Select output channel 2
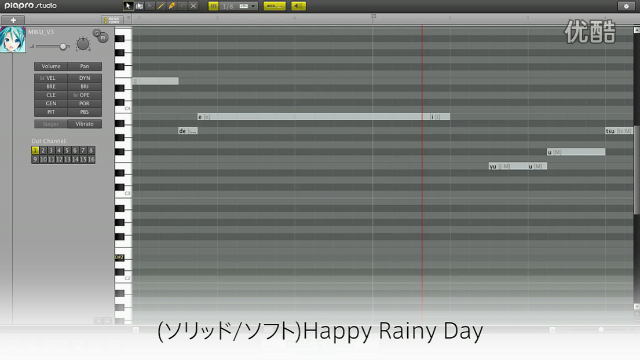640x360 pixels. click(43, 151)
